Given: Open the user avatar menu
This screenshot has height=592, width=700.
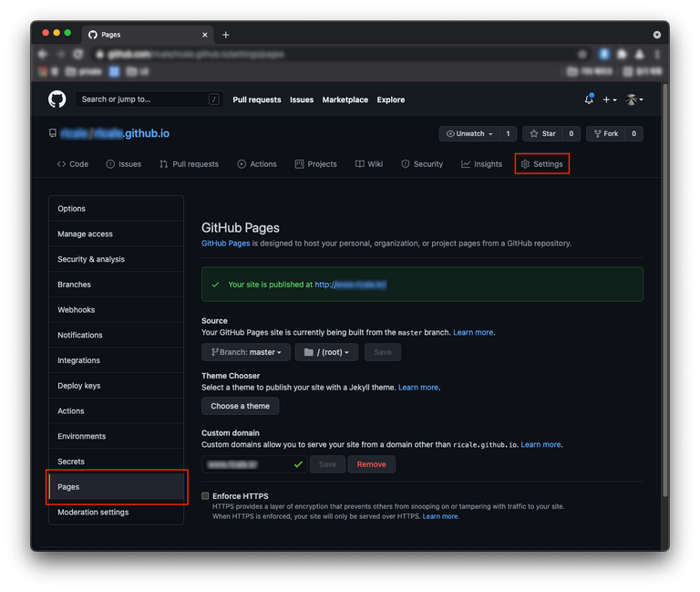Looking at the screenshot, I should pyautogui.click(x=634, y=99).
